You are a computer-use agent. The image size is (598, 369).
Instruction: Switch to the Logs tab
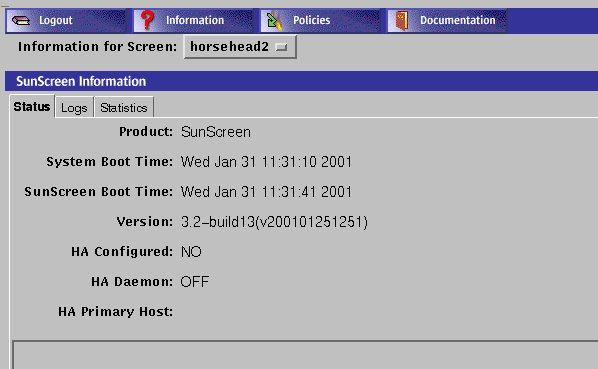click(x=74, y=108)
